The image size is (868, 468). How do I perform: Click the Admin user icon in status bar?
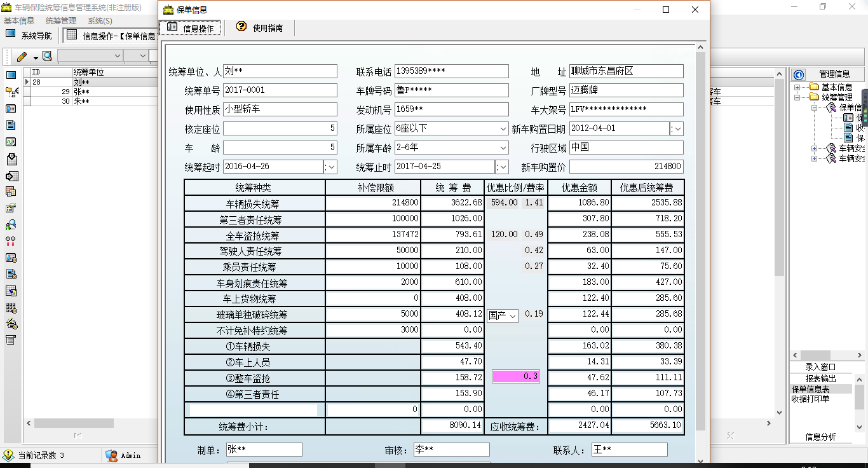tap(112, 455)
